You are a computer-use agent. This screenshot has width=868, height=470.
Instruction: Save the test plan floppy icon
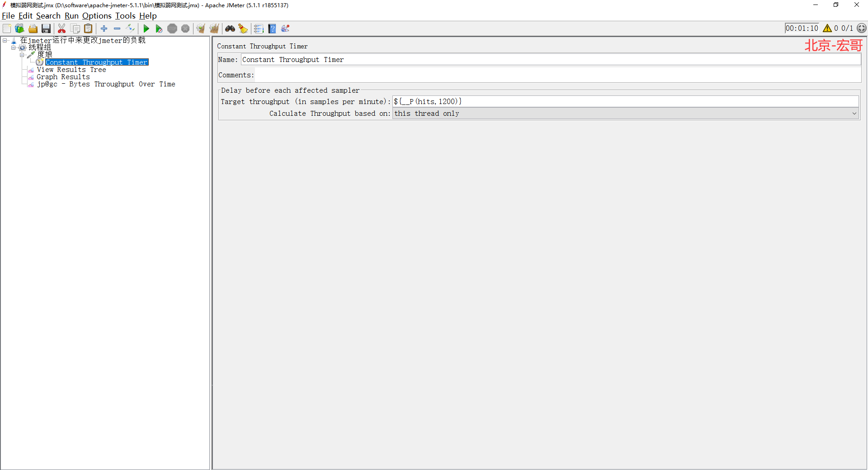[46, 28]
